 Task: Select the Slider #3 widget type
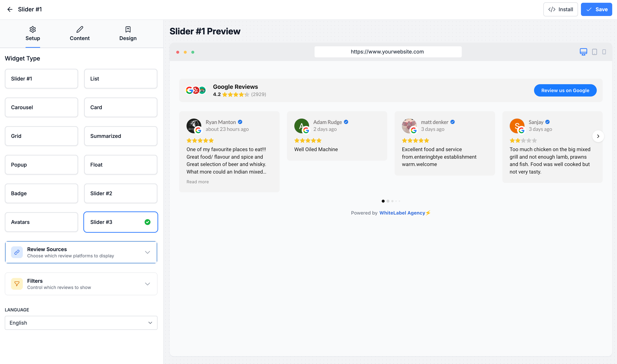[120, 222]
